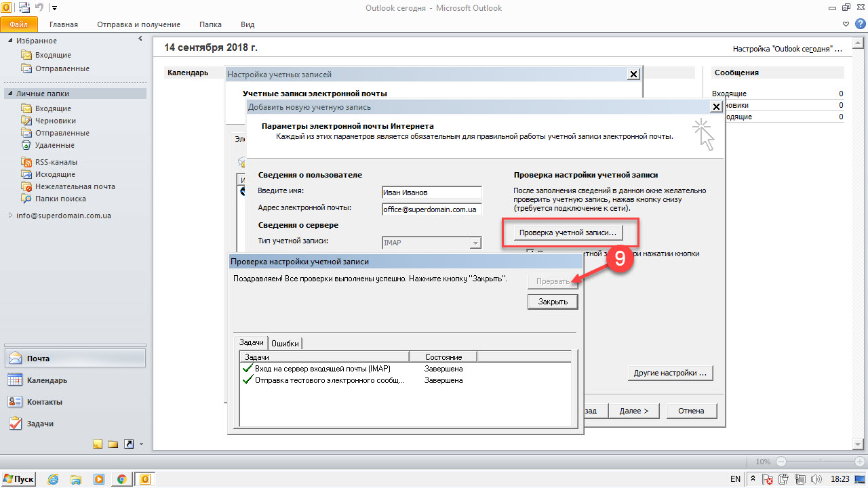
Task: Click the Notes icon in navigation pane
Action: coord(98,445)
